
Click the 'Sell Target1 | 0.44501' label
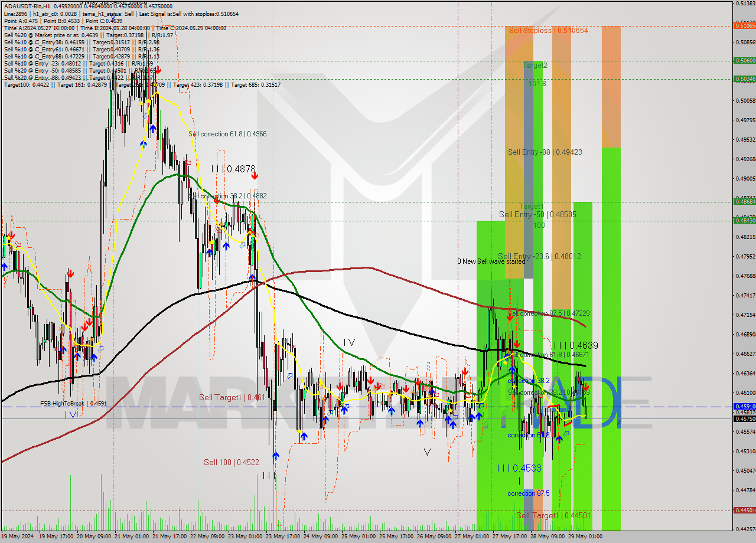click(x=553, y=515)
